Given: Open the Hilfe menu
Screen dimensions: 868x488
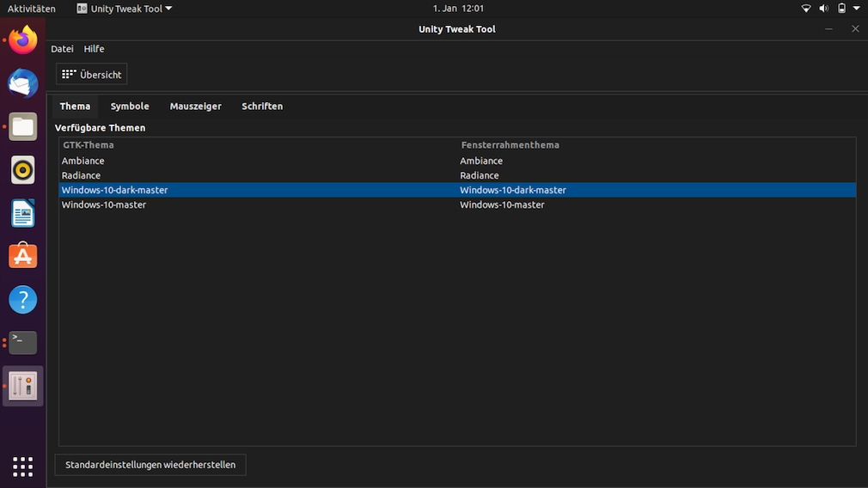Looking at the screenshot, I should click(94, 49).
